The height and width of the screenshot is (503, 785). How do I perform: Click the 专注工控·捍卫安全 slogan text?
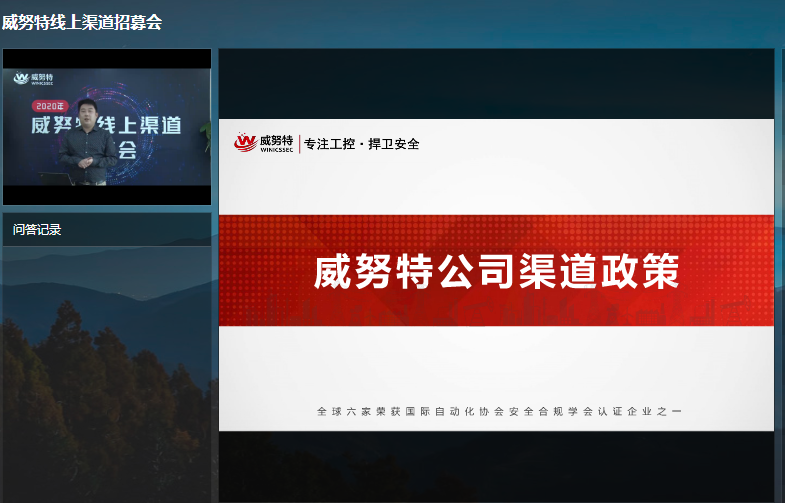(x=361, y=144)
